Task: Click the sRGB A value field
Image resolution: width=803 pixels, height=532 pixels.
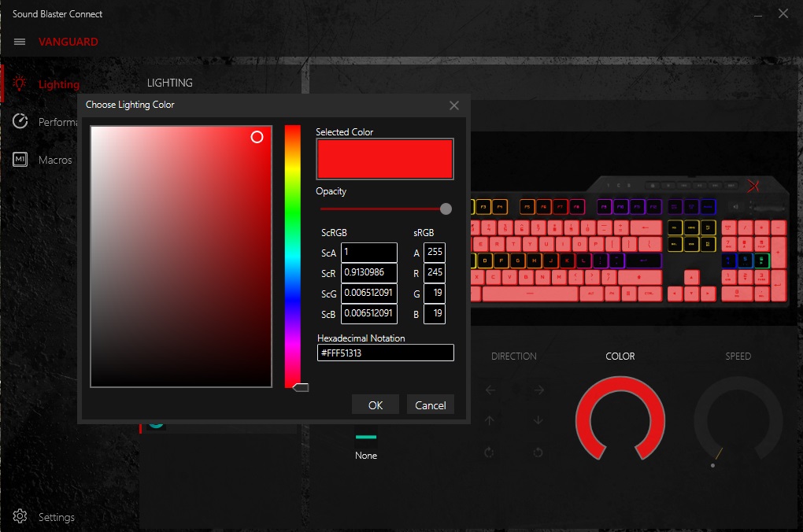Action: pos(435,253)
